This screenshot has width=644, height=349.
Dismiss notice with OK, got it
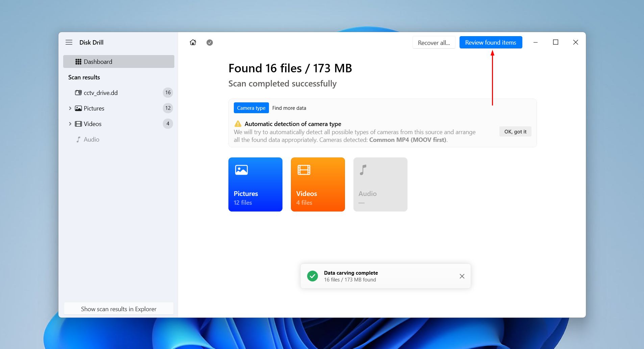pos(515,131)
